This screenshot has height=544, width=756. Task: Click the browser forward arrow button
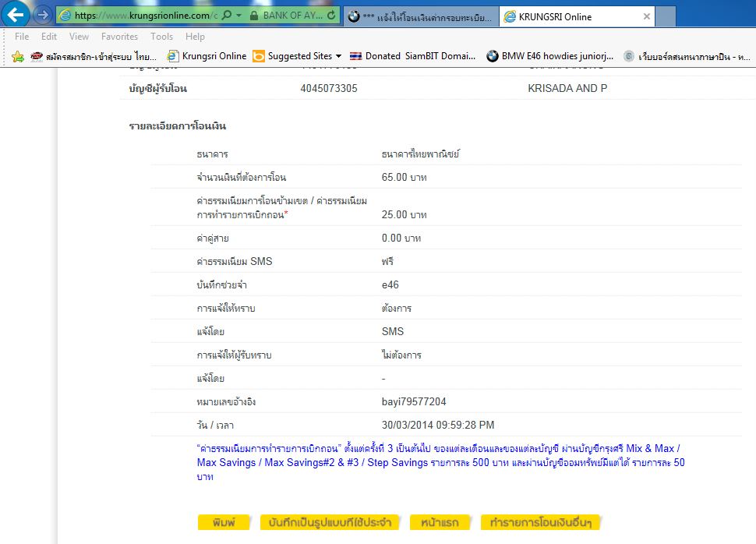pyautogui.click(x=43, y=15)
